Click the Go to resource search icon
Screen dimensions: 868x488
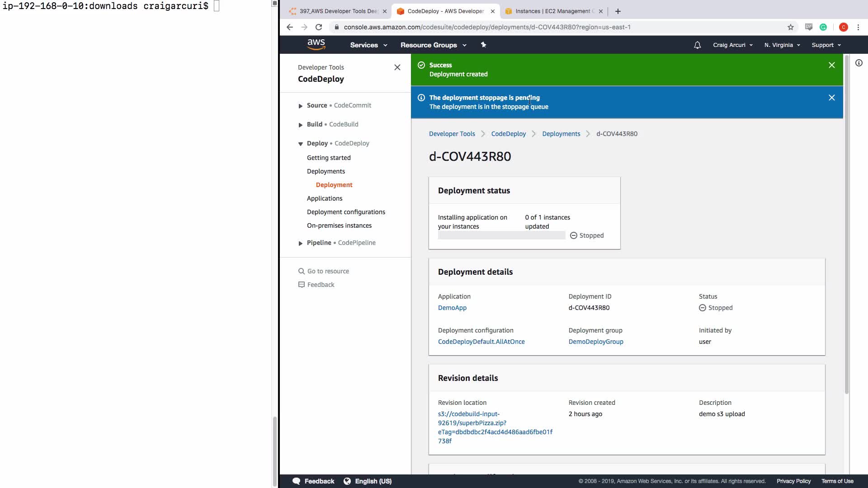pyautogui.click(x=302, y=271)
